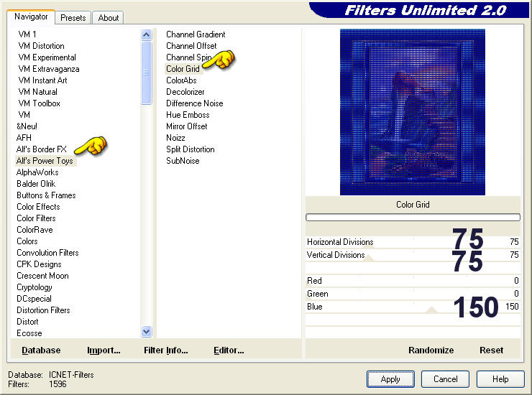532x395 pixels.
Task: Select the AlphaWorks category
Action: click(37, 172)
